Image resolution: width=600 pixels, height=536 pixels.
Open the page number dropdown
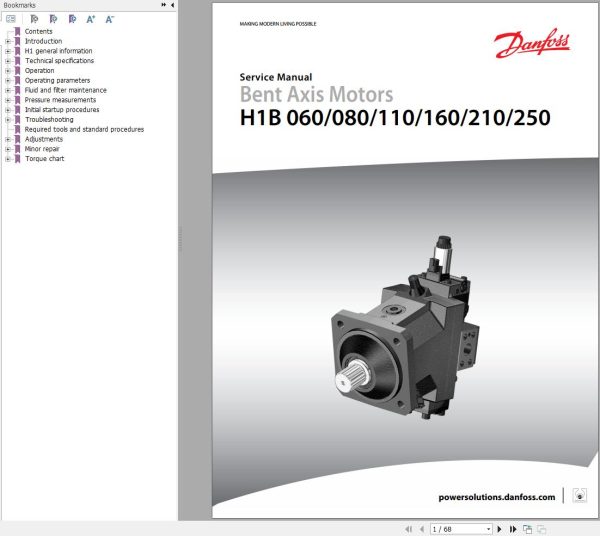click(x=488, y=529)
